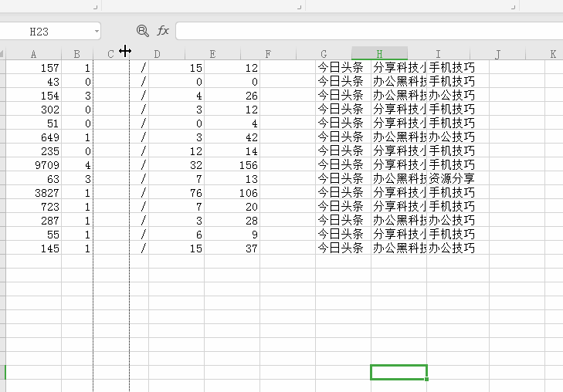Select column D header
Image resolution: width=563 pixels, height=392 pixels.
point(157,54)
